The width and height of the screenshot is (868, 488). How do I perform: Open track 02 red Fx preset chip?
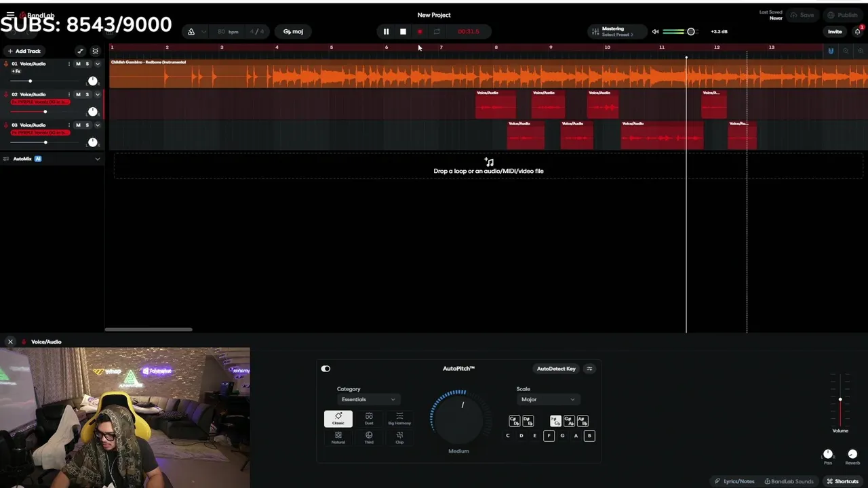click(40, 102)
